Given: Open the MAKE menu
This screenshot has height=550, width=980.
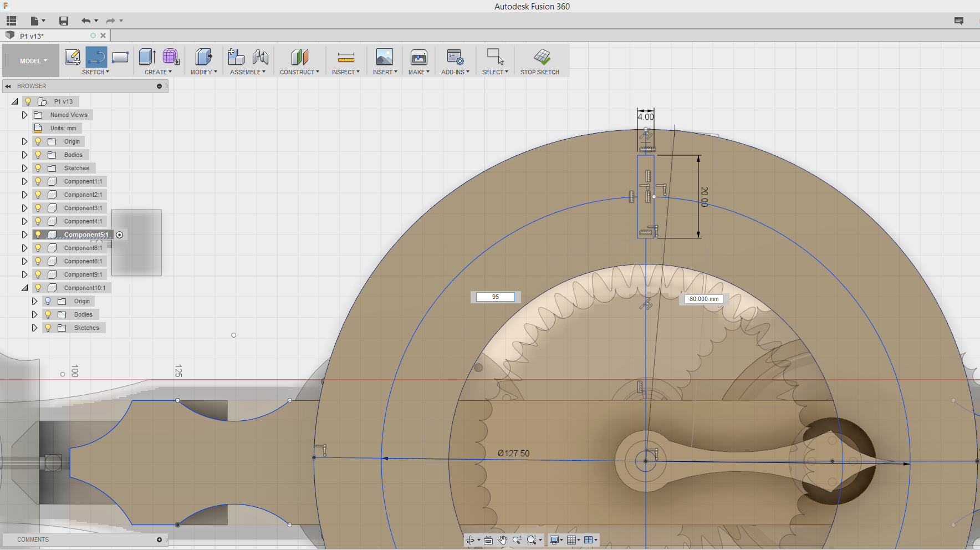Looking at the screenshot, I should click(418, 72).
